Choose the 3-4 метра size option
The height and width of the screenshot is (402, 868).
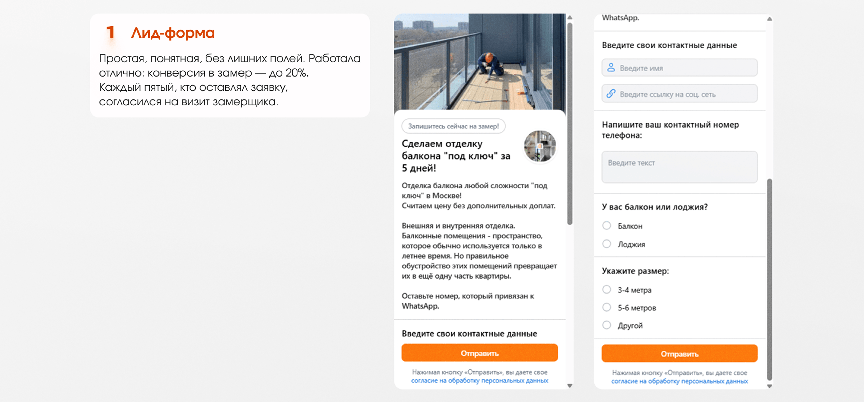coord(607,289)
